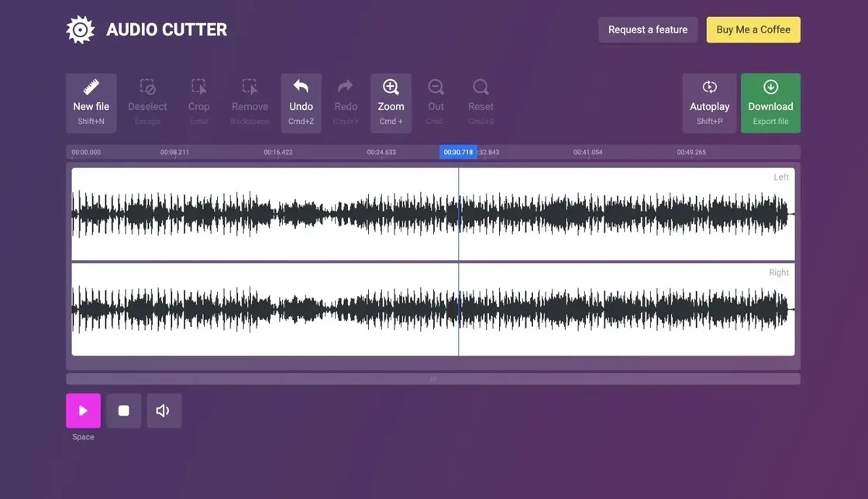The height and width of the screenshot is (499, 868).
Task: Zoom Out of the waveform
Action: [436, 103]
